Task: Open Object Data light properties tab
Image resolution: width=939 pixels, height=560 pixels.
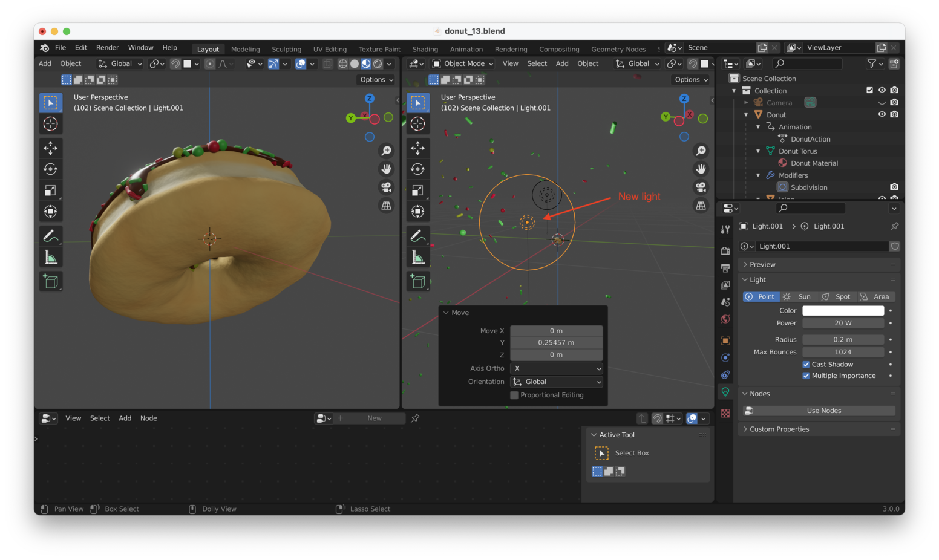Action: pyautogui.click(x=725, y=392)
